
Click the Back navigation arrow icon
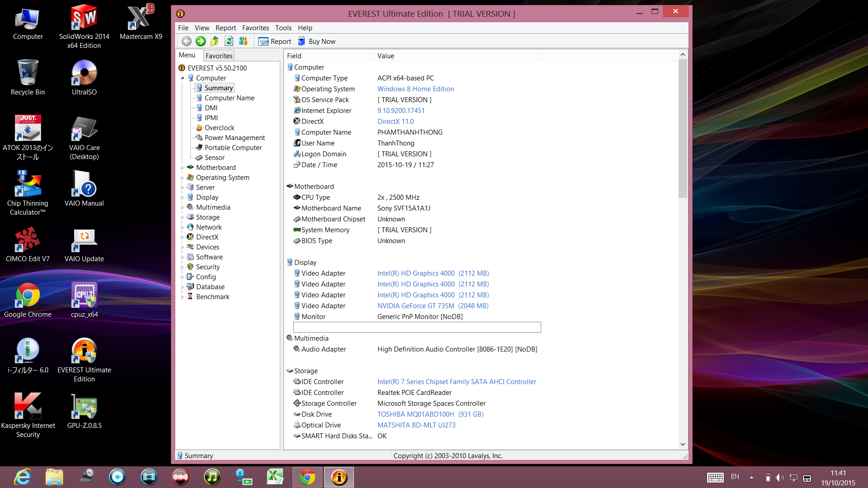pos(186,41)
